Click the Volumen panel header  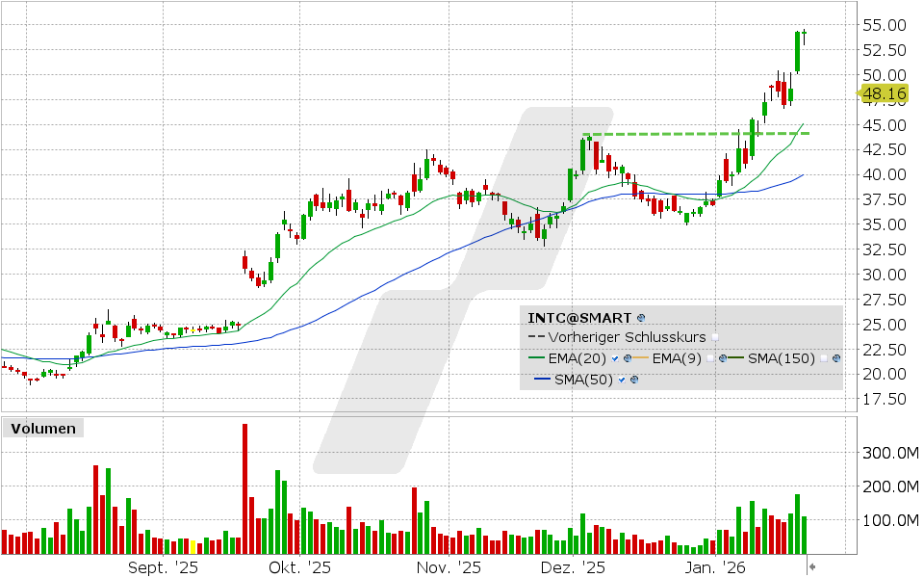coord(43,428)
